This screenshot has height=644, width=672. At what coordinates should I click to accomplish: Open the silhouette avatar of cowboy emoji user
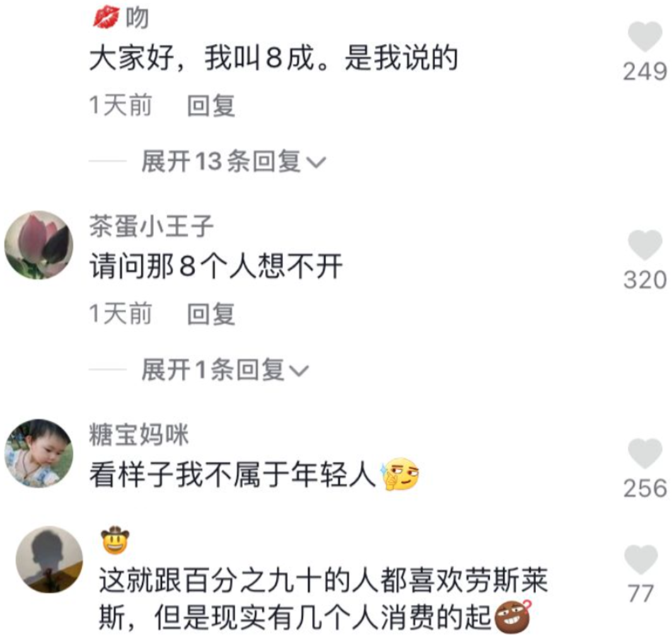[x=49, y=560]
